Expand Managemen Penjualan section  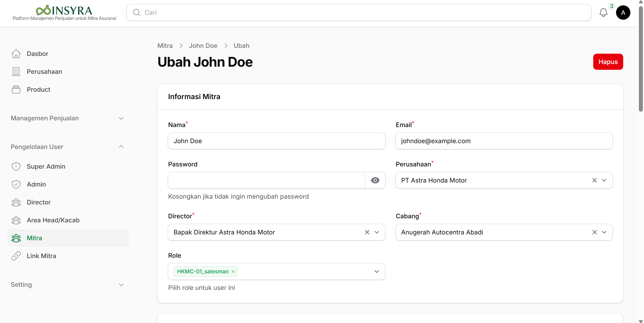pos(68,118)
